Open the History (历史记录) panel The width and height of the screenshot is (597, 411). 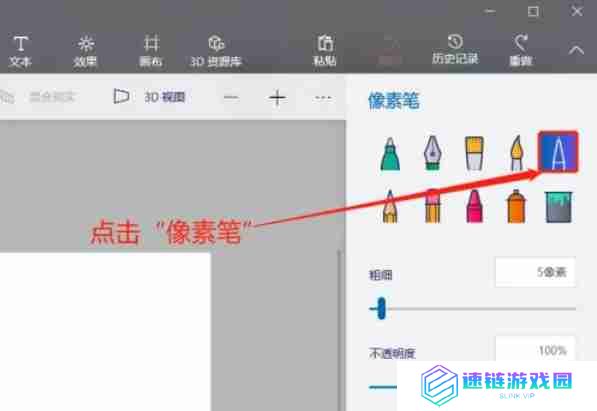point(455,50)
